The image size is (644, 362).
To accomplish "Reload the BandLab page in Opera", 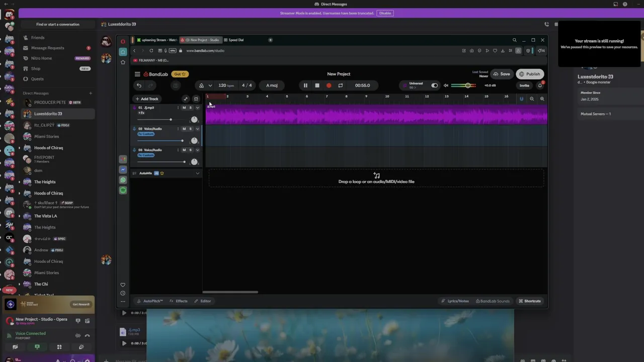I will [151, 50].
